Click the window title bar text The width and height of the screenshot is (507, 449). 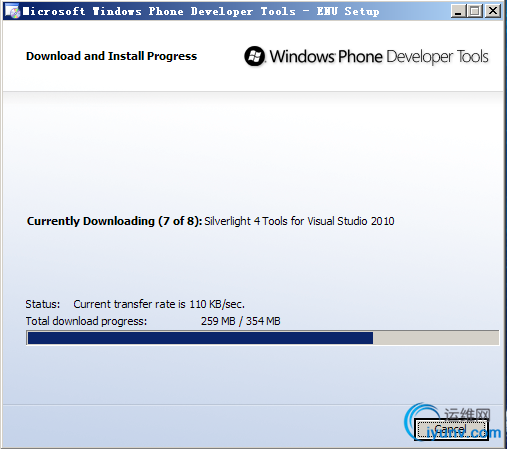tap(201, 12)
